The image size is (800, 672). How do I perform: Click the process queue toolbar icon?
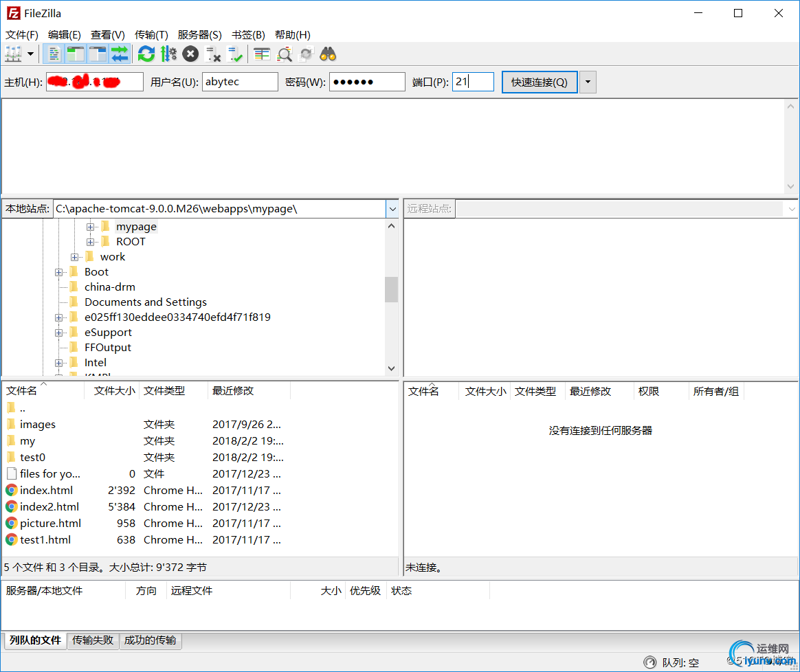[168, 54]
